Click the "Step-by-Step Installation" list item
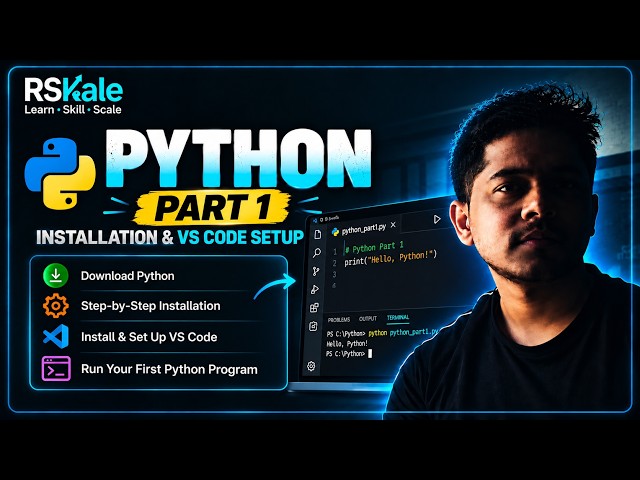 [151, 306]
